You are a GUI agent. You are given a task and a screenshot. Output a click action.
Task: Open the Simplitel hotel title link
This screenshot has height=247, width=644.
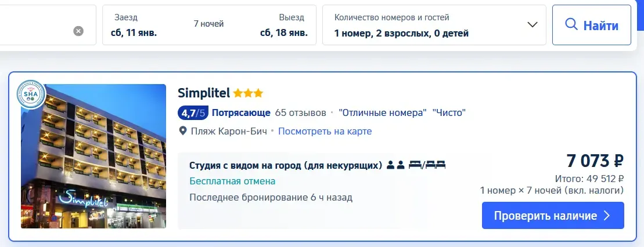point(204,93)
